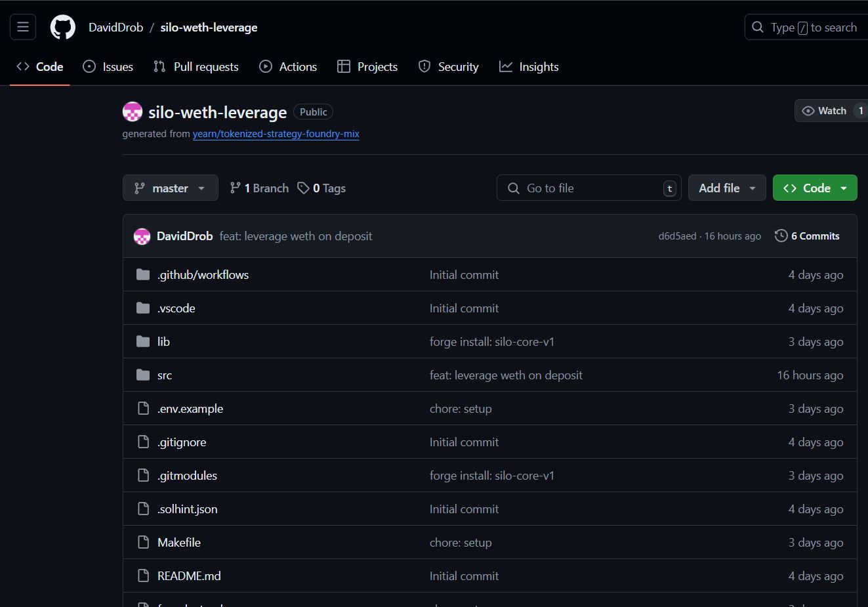Open lib row's forge install commit message

click(x=492, y=341)
